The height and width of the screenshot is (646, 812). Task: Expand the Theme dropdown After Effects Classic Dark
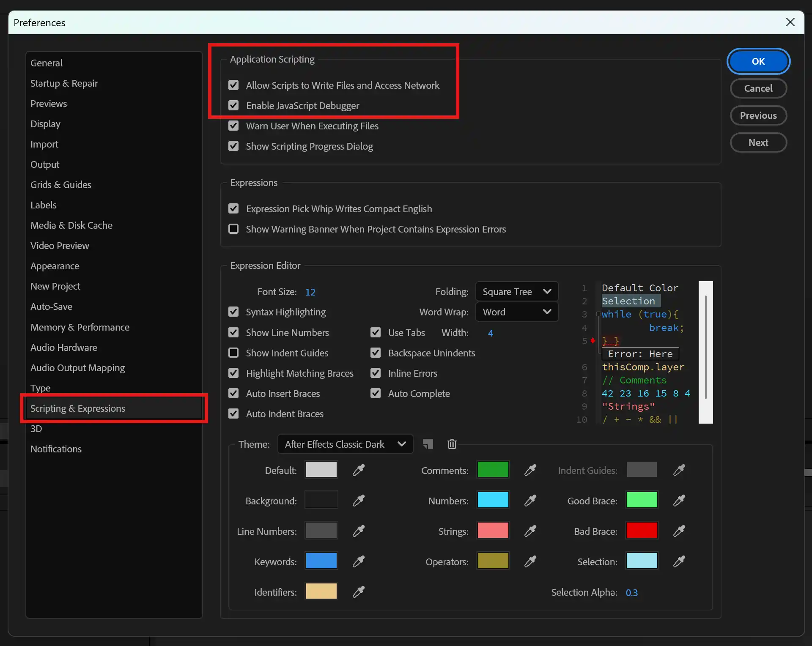[345, 444]
